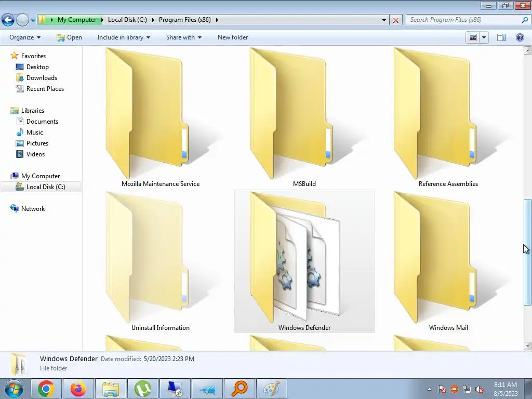Viewport: 532px width, 399px height.
Task: Click the scrollbar down arrow
Action: 527,345
